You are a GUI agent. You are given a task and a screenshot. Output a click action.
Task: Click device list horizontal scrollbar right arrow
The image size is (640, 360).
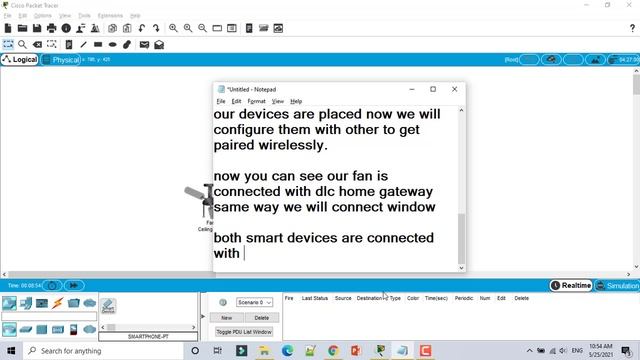click(193, 327)
